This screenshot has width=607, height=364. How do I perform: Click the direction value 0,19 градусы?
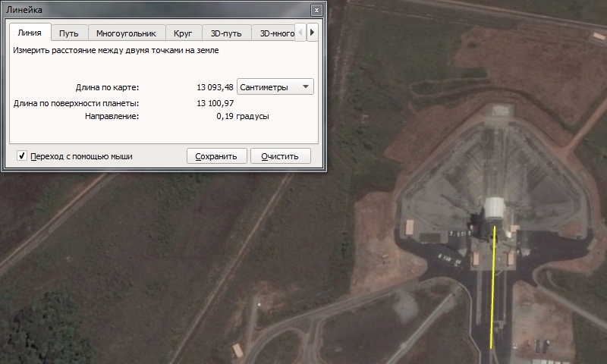pos(243,116)
